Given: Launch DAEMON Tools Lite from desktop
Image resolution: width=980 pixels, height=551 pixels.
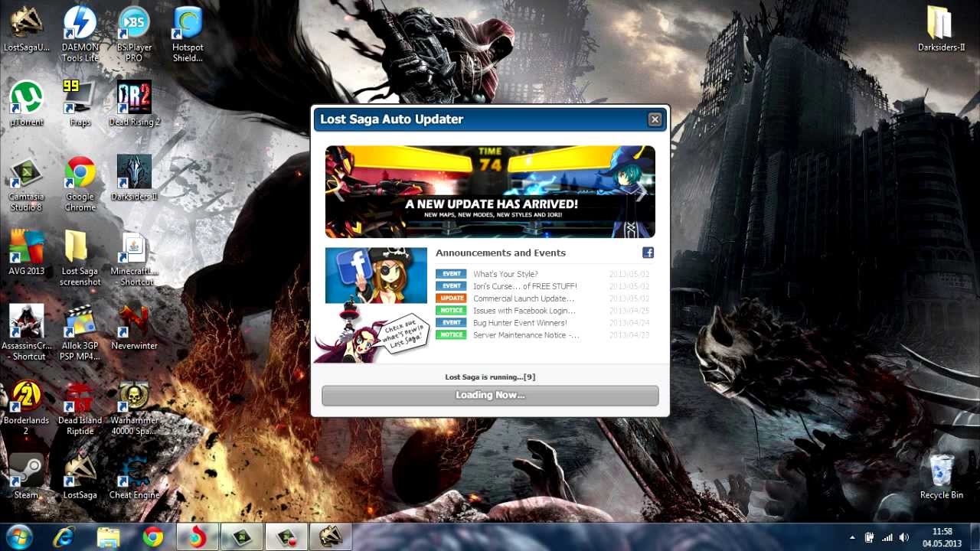Looking at the screenshot, I should click(x=80, y=34).
